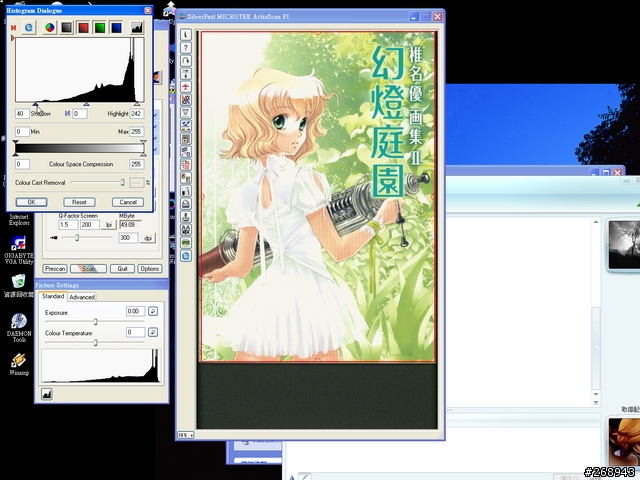Click the scanned artbook cover preview image

click(x=318, y=196)
